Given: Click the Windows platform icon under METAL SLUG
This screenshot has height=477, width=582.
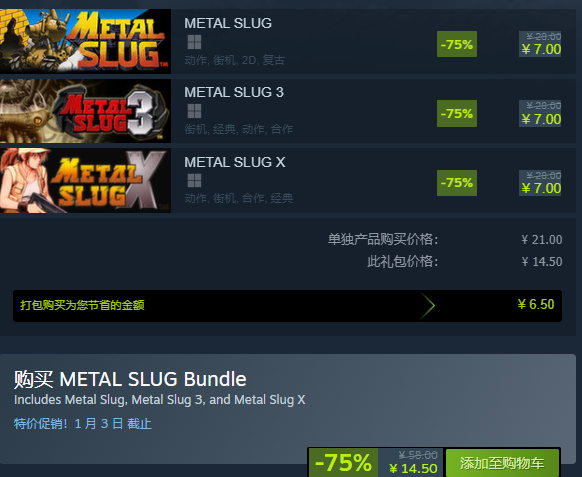Looking at the screenshot, I should click(x=194, y=42).
